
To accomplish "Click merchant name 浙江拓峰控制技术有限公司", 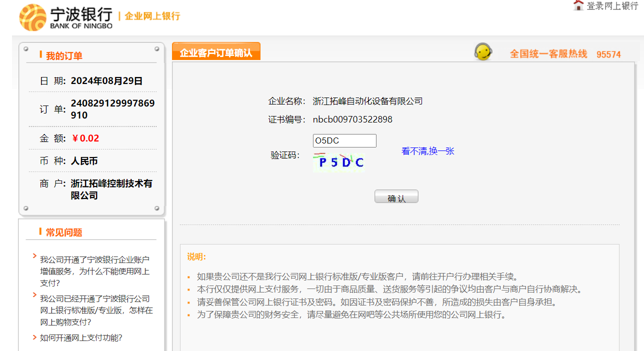I will point(111,189).
